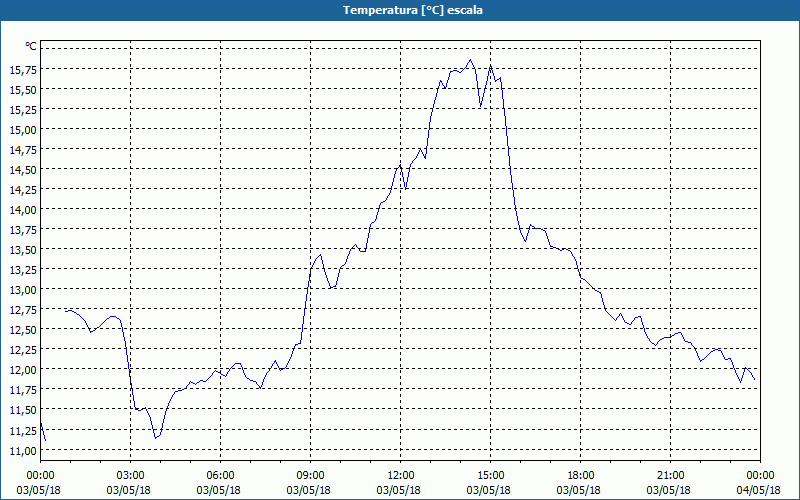Select the 11,75 y-axis tick label

point(23,390)
